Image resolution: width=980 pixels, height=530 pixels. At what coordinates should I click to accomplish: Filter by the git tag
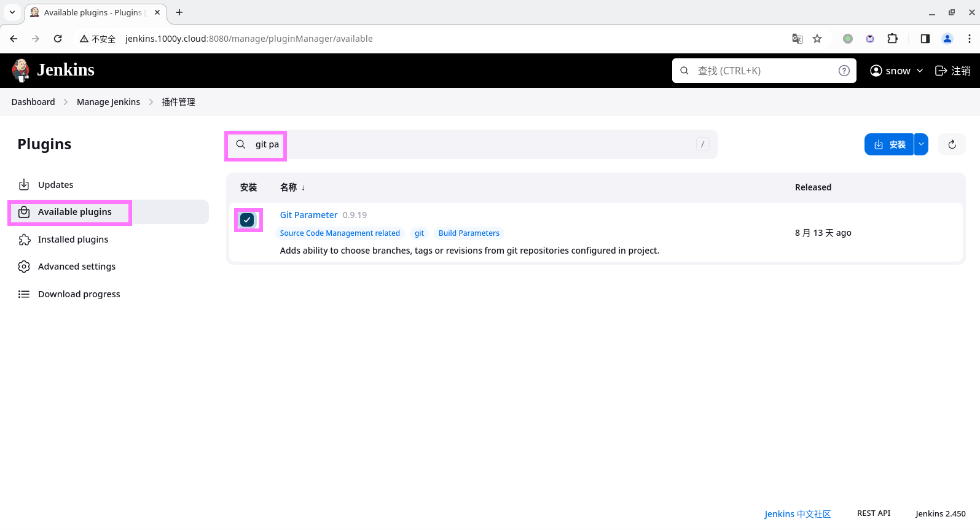[419, 233]
